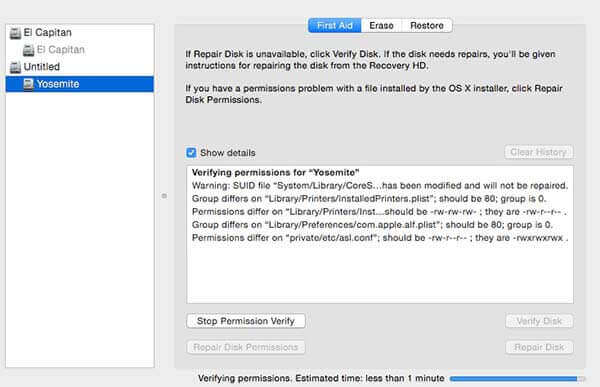Switch to the Erase tab

(x=381, y=26)
